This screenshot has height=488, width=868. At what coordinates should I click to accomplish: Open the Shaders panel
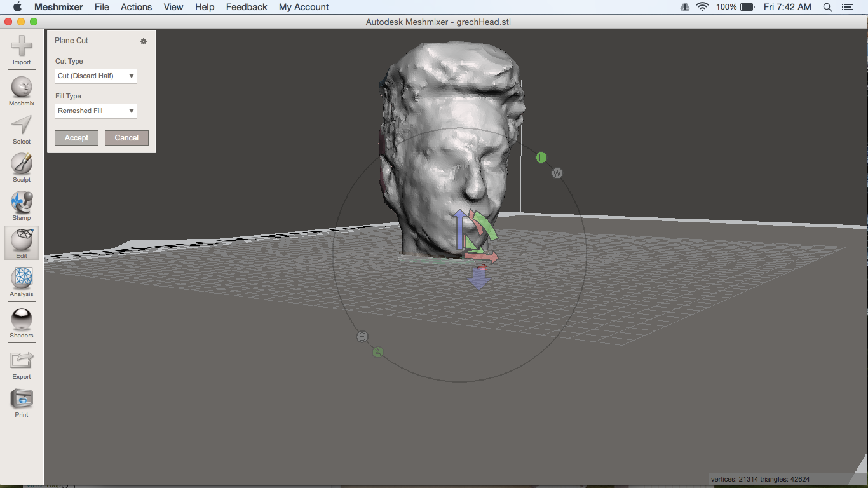(22, 323)
